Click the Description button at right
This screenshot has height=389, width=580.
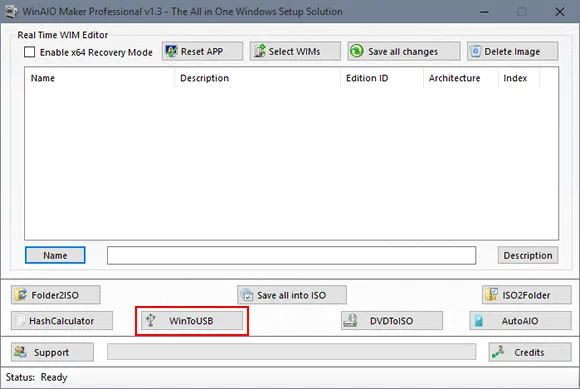coord(528,255)
